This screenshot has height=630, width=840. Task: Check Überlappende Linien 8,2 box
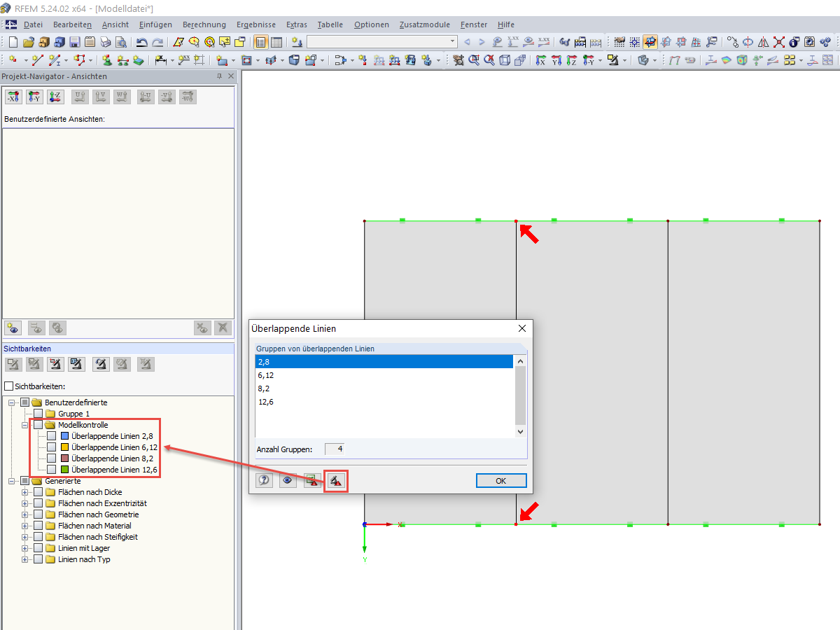[51, 458]
